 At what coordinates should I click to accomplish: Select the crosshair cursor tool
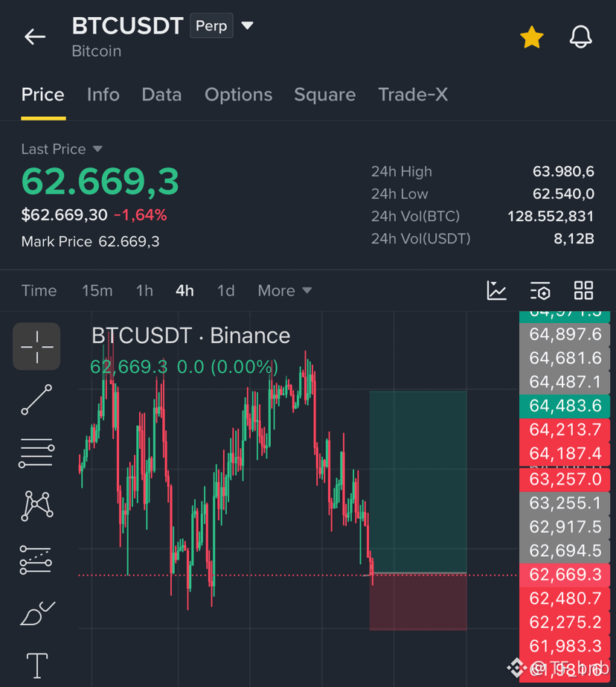click(x=36, y=347)
